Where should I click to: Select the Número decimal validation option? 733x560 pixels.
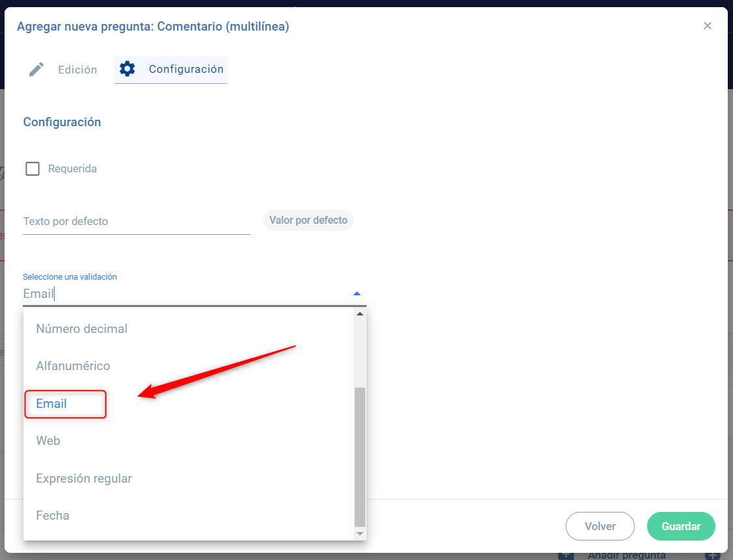82,329
